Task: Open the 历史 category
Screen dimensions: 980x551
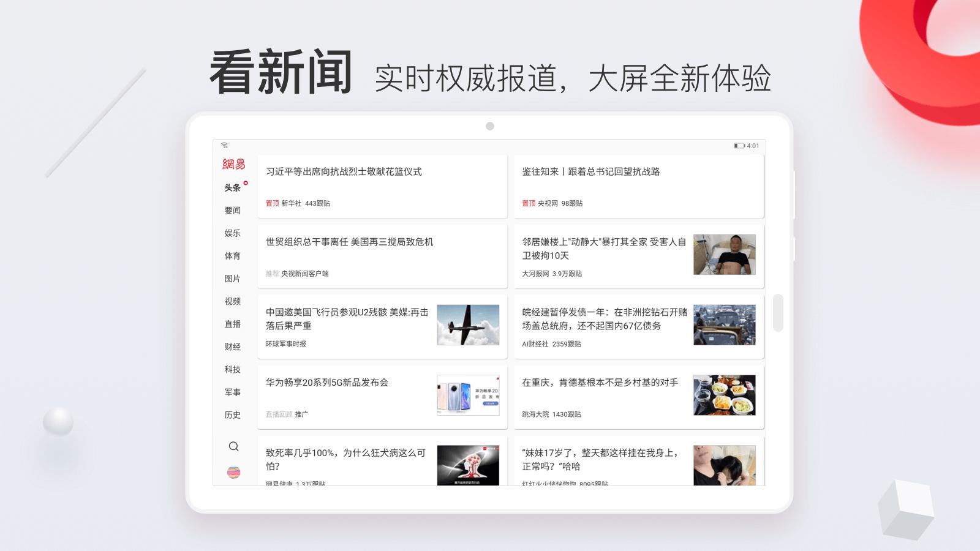Action: (232, 414)
